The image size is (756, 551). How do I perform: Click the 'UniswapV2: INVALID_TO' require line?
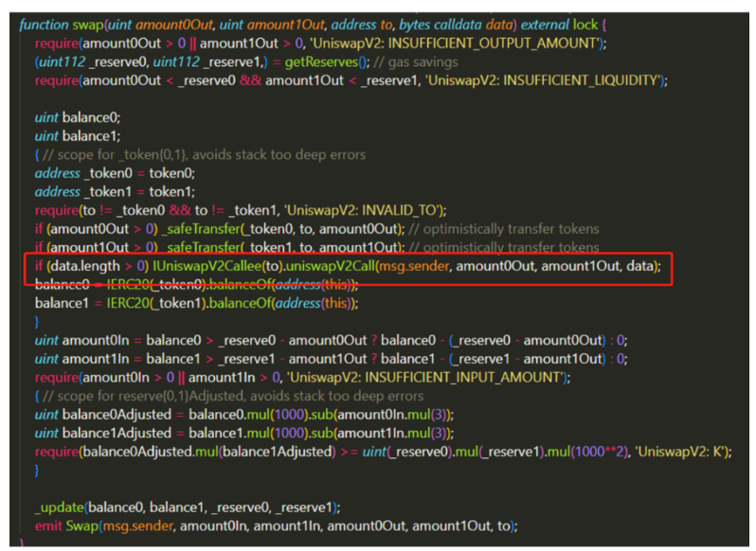241,210
